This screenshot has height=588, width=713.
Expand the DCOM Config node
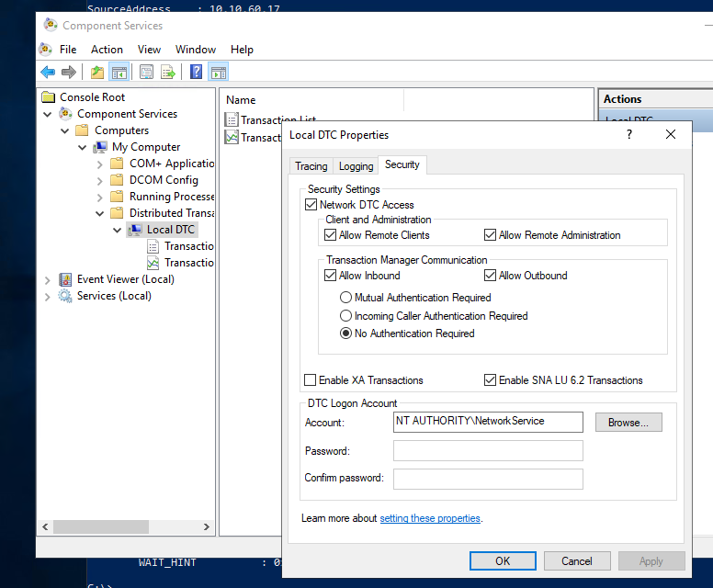click(99, 181)
